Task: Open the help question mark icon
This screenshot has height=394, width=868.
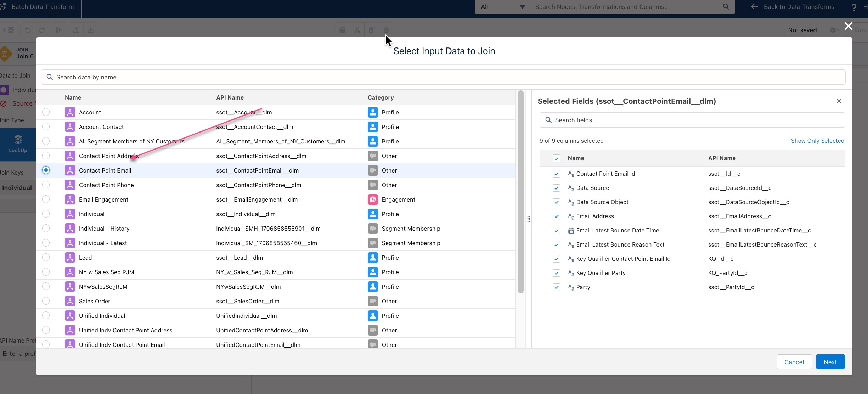Action: coord(854,7)
